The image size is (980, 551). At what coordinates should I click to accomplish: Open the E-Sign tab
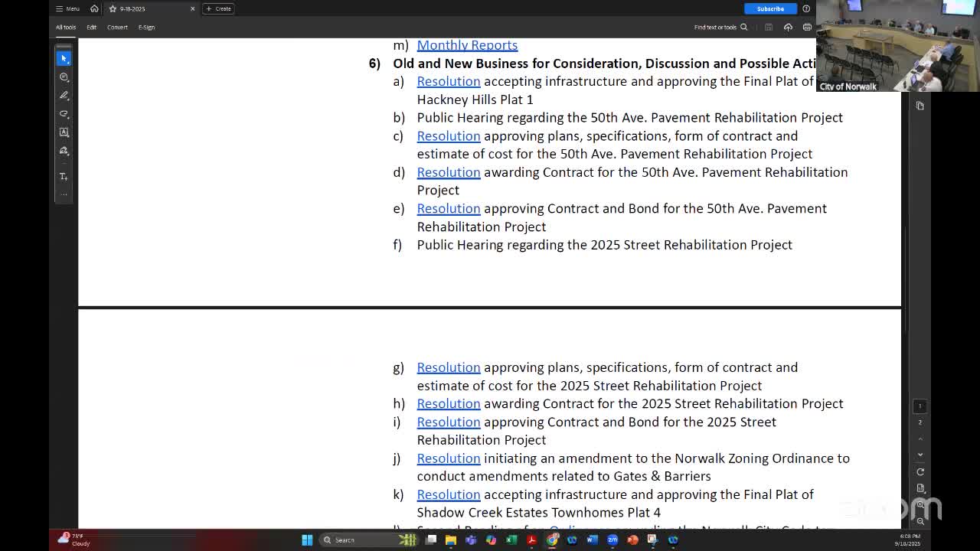146,28
